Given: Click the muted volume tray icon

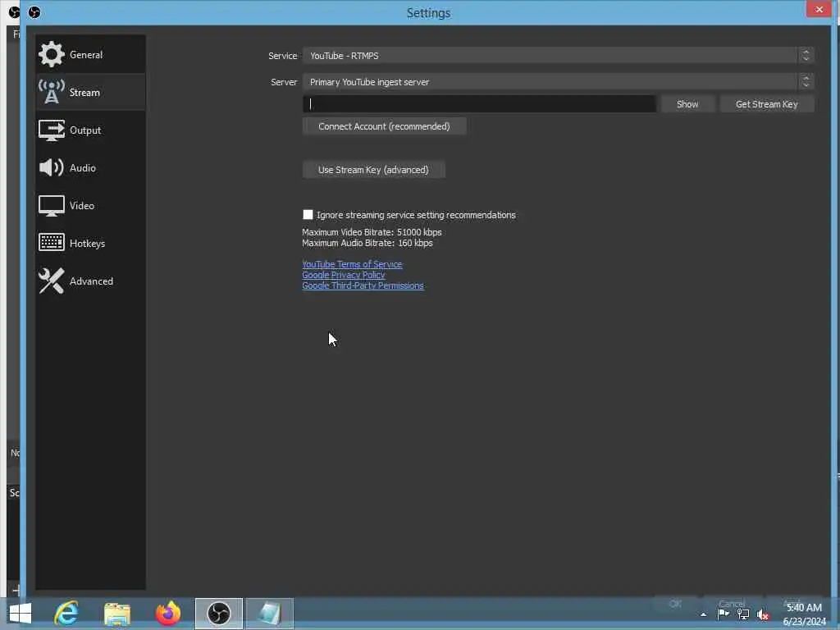Looking at the screenshot, I should pos(763,614).
